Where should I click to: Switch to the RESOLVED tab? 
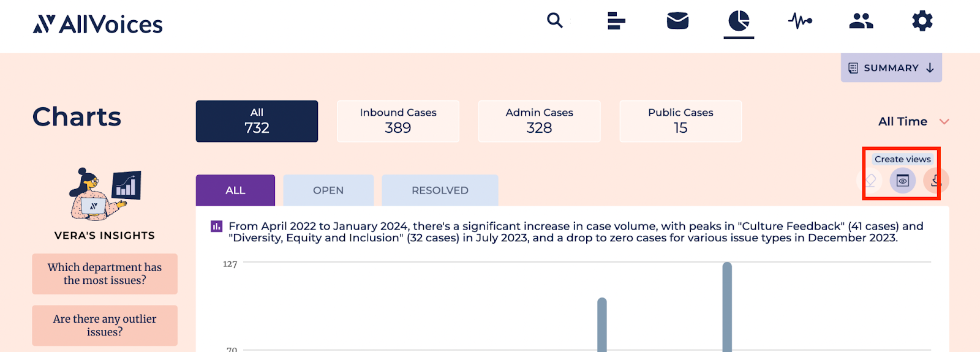tap(440, 190)
